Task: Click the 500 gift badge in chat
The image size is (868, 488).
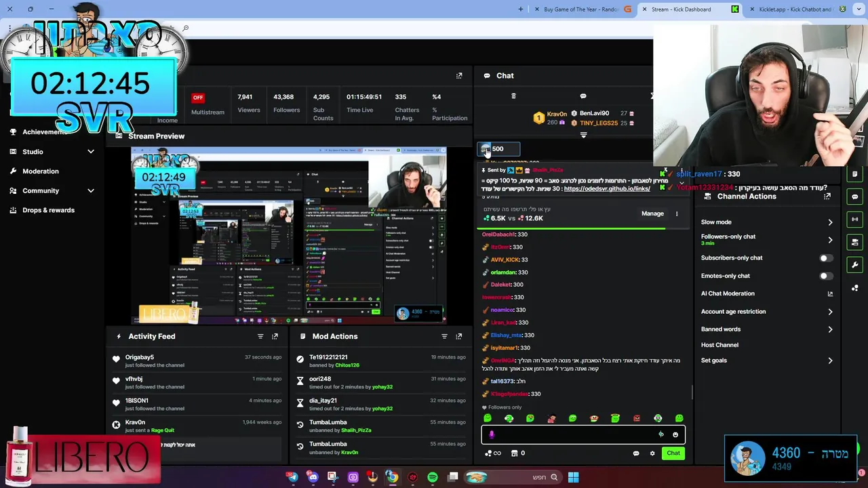Action: (498, 149)
